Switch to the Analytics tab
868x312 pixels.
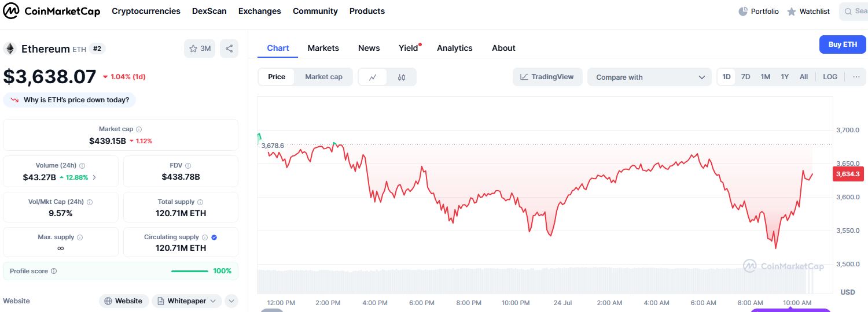(455, 48)
